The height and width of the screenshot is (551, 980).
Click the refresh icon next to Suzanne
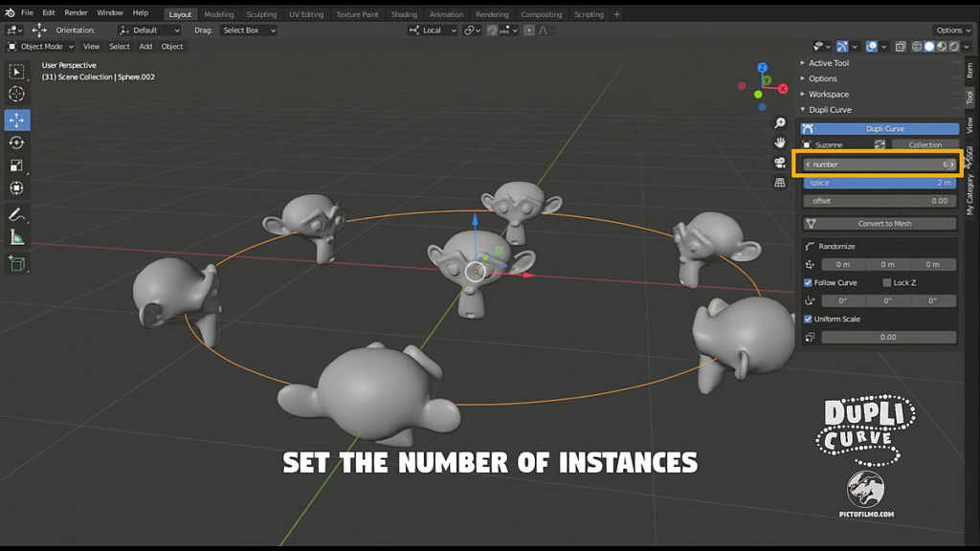(x=880, y=145)
